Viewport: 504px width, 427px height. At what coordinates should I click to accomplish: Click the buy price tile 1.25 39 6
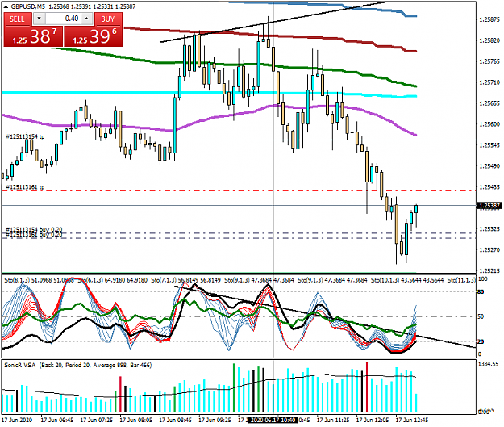click(94, 36)
